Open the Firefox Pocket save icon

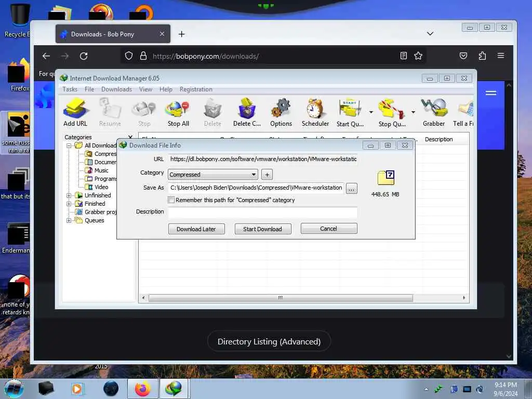(x=463, y=56)
